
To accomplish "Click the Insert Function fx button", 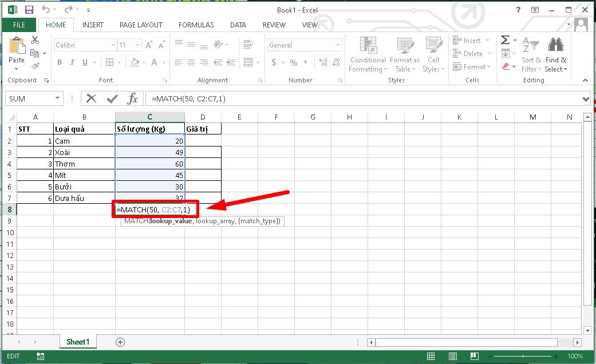I will pyautogui.click(x=132, y=98).
